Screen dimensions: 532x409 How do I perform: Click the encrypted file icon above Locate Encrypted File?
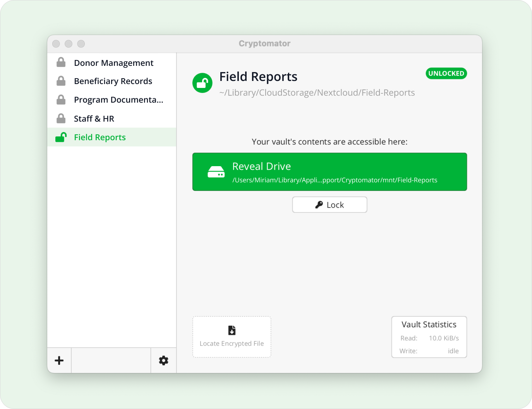(232, 330)
